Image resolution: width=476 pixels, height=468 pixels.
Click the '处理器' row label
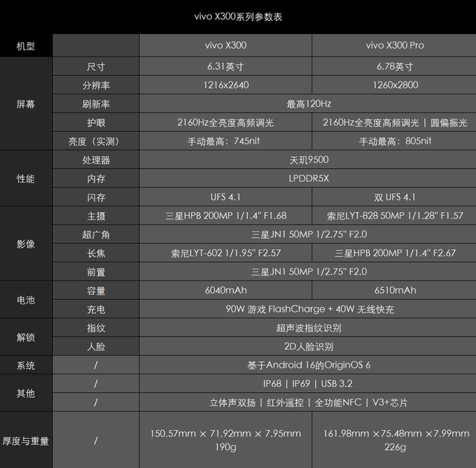click(96, 160)
